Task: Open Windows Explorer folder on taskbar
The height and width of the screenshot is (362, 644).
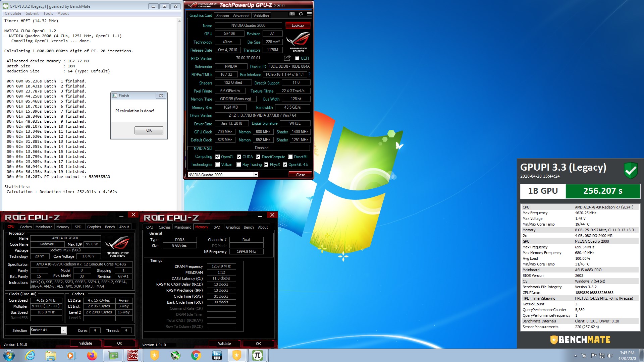Action: [x=50, y=355]
